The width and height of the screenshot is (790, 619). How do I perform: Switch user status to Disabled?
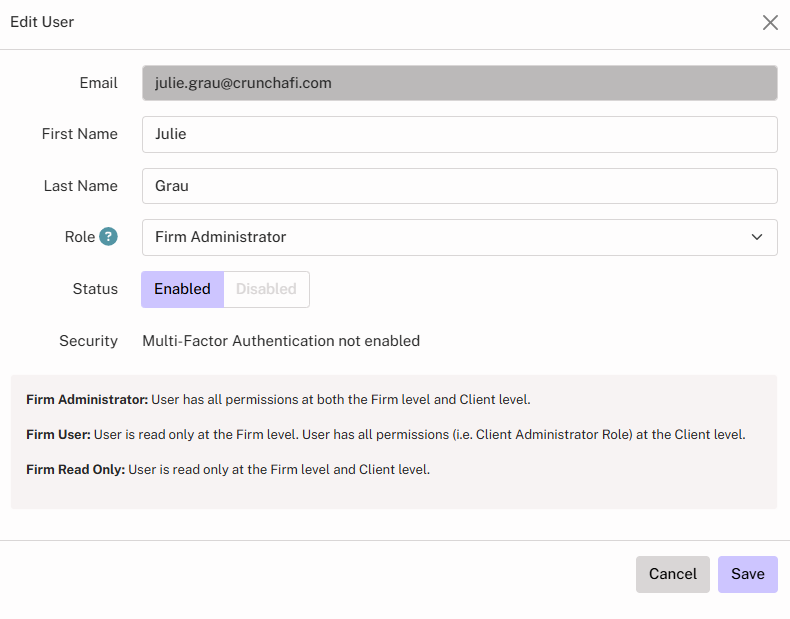coord(266,289)
